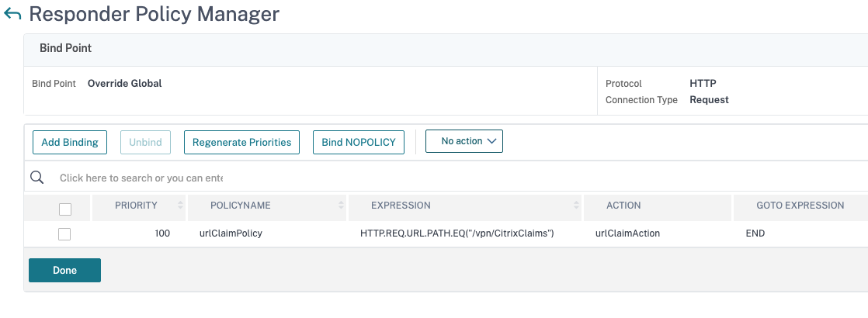Open the No action dropdown
The image size is (868, 318).
click(464, 141)
